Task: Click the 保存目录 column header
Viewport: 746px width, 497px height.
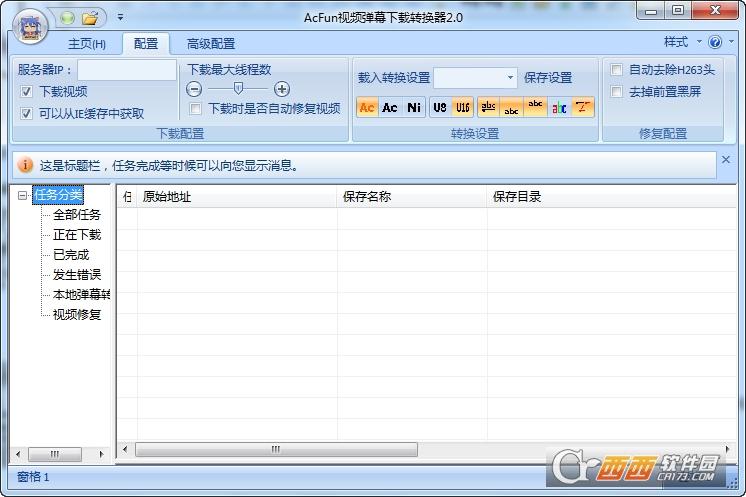Action: (611, 196)
